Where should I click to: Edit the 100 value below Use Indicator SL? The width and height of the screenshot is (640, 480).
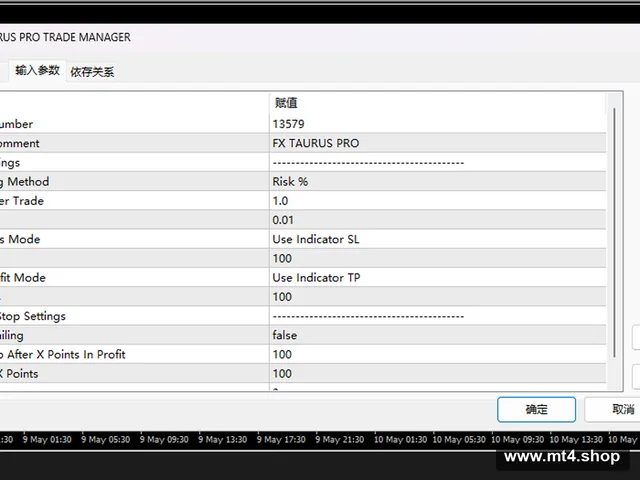[x=438, y=258]
